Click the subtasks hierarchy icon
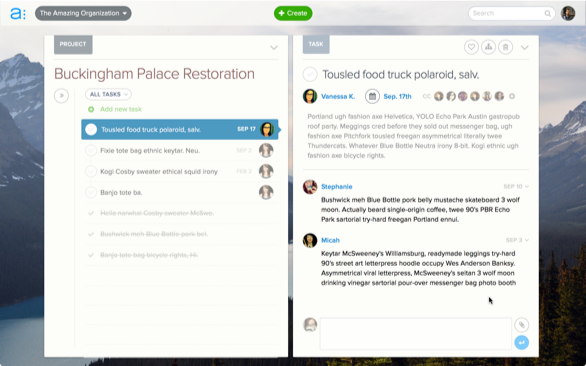Viewport: 586px width, 366px height. click(x=488, y=47)
